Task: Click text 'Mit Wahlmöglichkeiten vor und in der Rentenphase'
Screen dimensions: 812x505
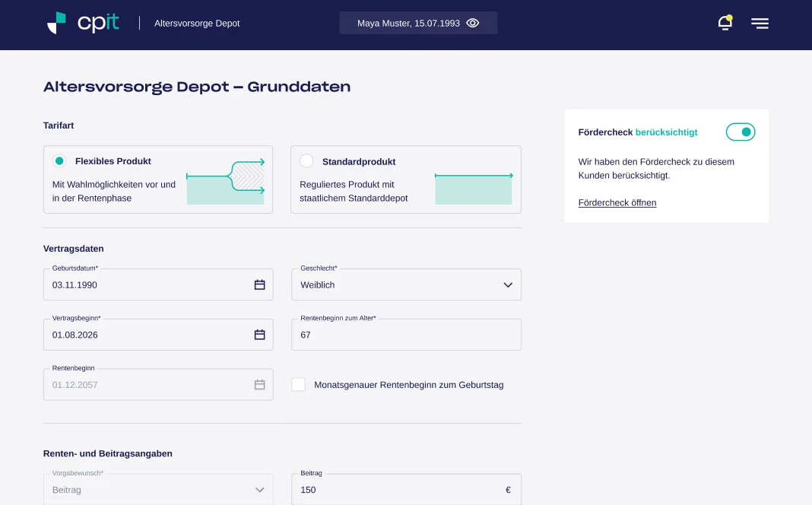Action: coord(114,191)
